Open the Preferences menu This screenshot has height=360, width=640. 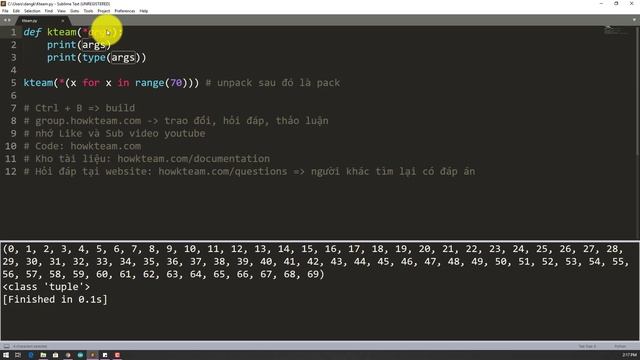(x=124, y=11)
